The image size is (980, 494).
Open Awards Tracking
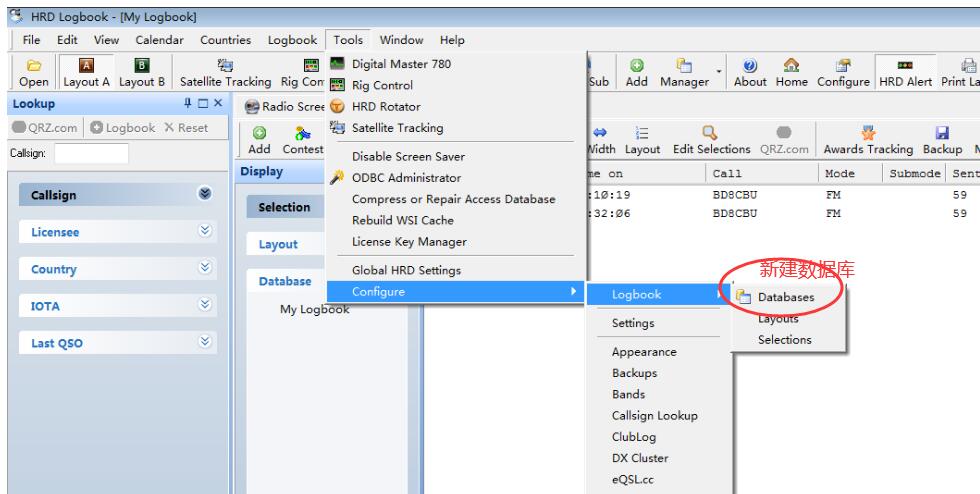click(868, 140)
